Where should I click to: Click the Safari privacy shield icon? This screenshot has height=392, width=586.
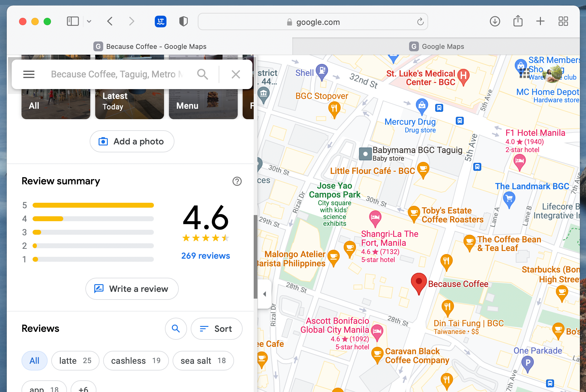click(x=183, y=21)
